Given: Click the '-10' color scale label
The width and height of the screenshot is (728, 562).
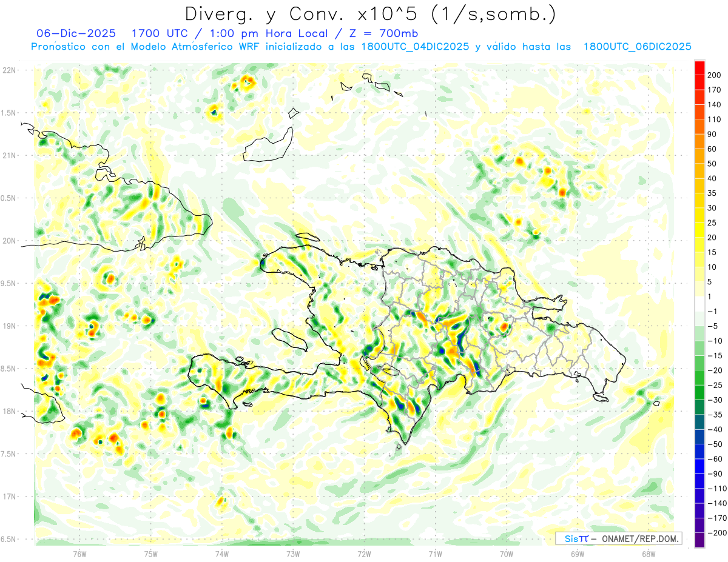Looking at the screenshot, I should pyautogui.click(x=715, y=341).
